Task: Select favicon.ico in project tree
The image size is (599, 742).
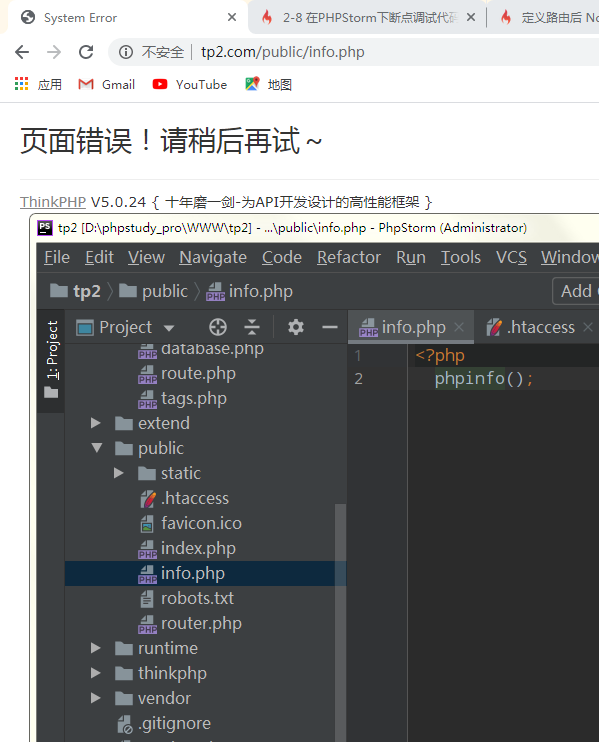Action: point(191,523)
